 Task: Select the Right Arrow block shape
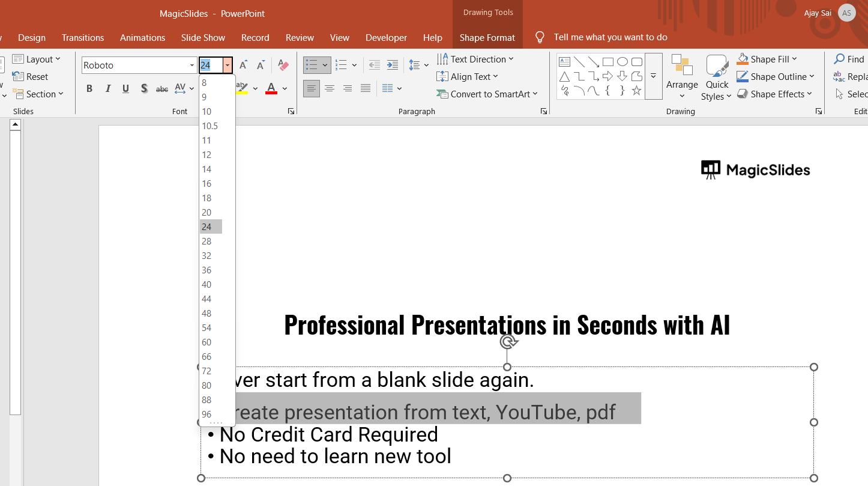click(x=608, y=76)
